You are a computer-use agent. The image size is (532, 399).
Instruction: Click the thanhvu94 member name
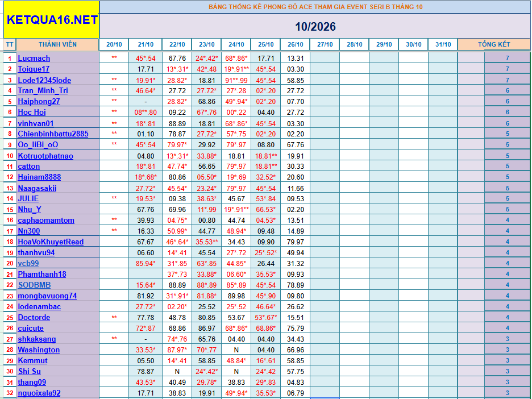[x=36, y=253]
